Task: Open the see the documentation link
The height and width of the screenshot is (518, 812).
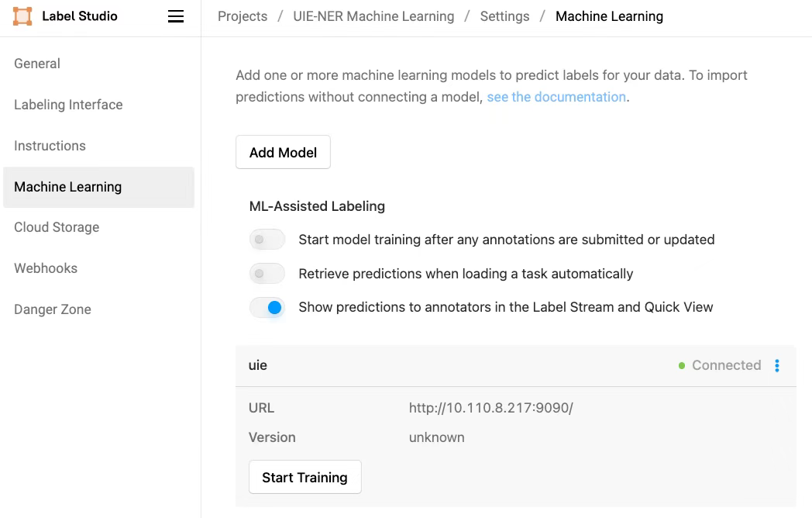Action: [556, 96]
